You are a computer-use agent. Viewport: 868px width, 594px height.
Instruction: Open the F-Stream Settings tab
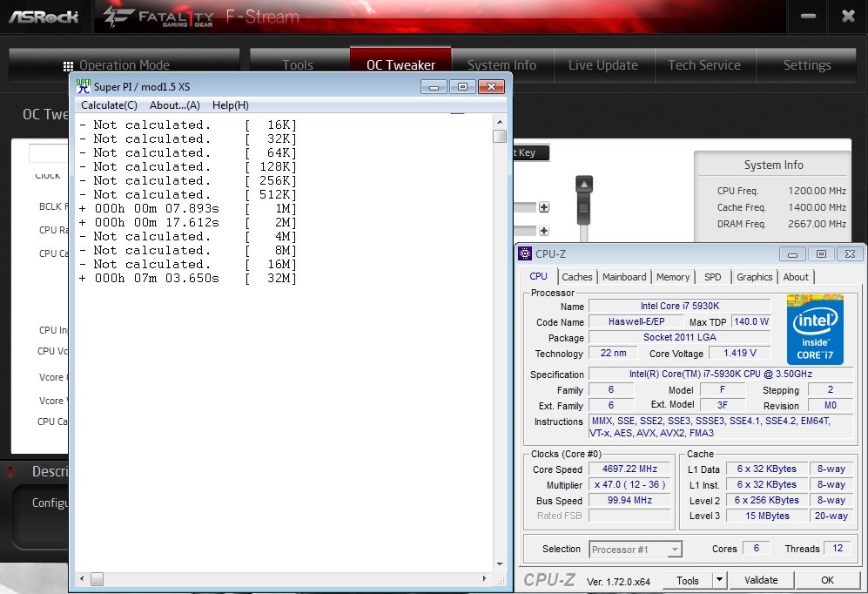pos(807,65)
